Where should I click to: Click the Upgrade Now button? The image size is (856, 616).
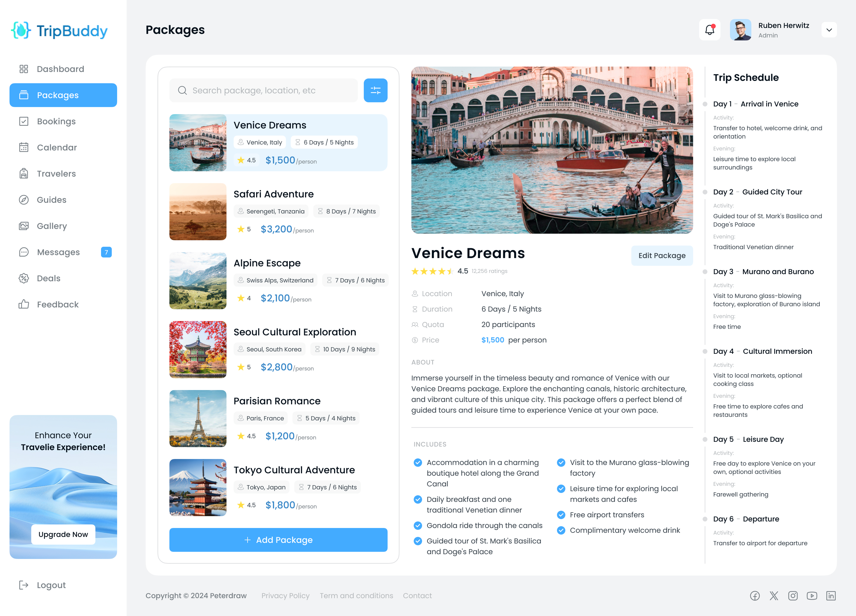point(63,535)
